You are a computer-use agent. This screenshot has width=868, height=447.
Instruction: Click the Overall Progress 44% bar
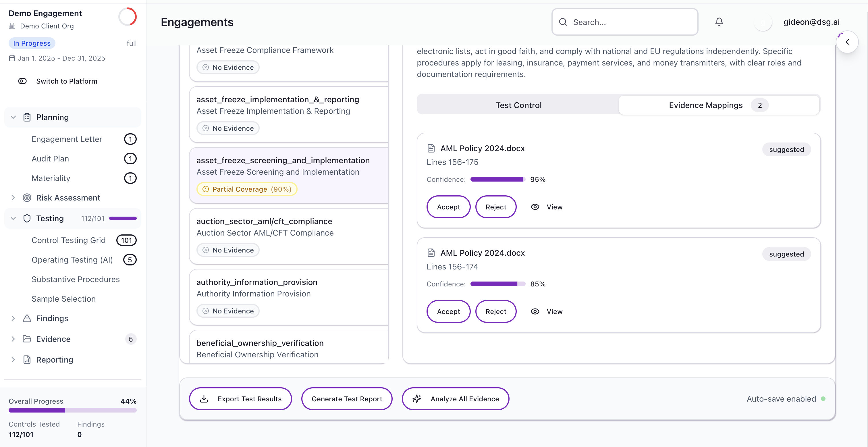pyautogui.click(x=72, y=410)
